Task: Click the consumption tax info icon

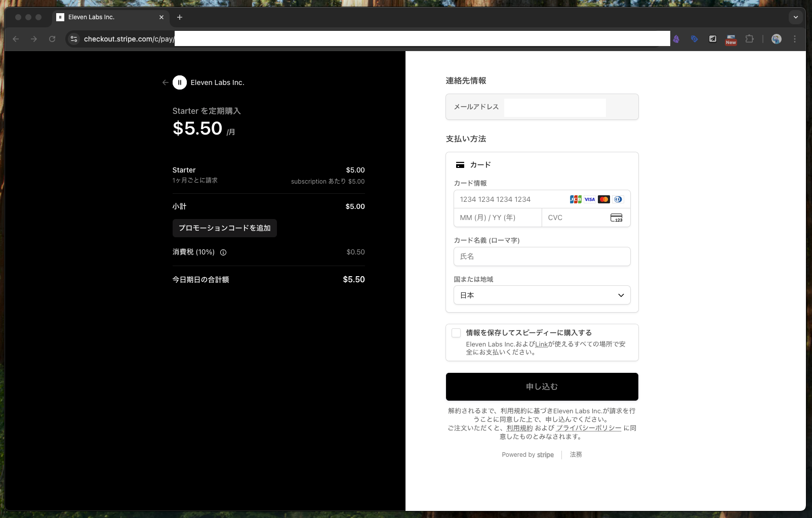Action: click(223, 252)
